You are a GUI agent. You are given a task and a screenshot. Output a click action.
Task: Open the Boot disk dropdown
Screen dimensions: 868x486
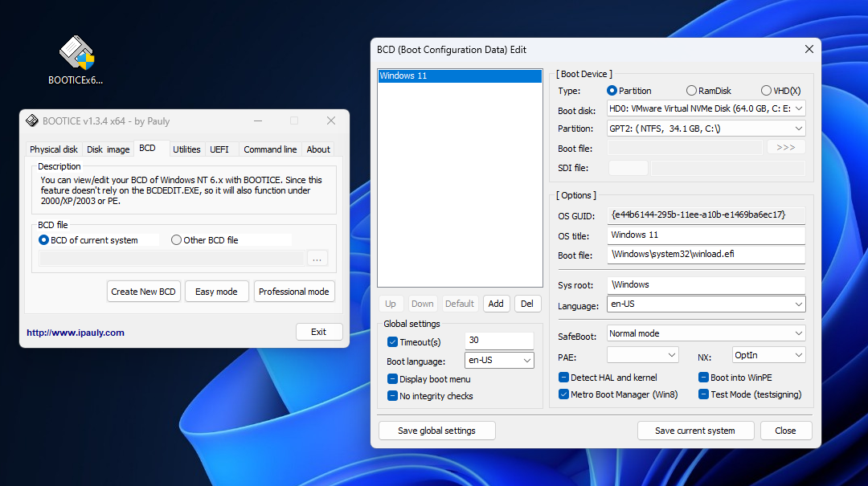tap(706, 108)
